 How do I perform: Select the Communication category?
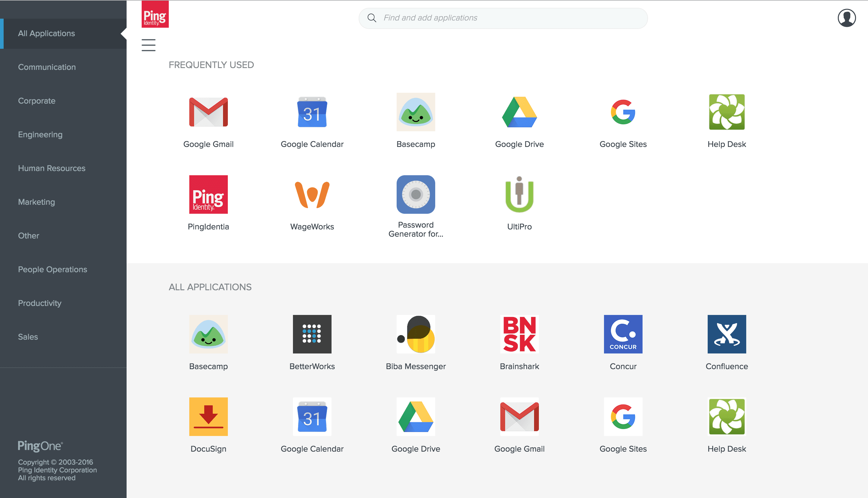(x=63, y=67)
